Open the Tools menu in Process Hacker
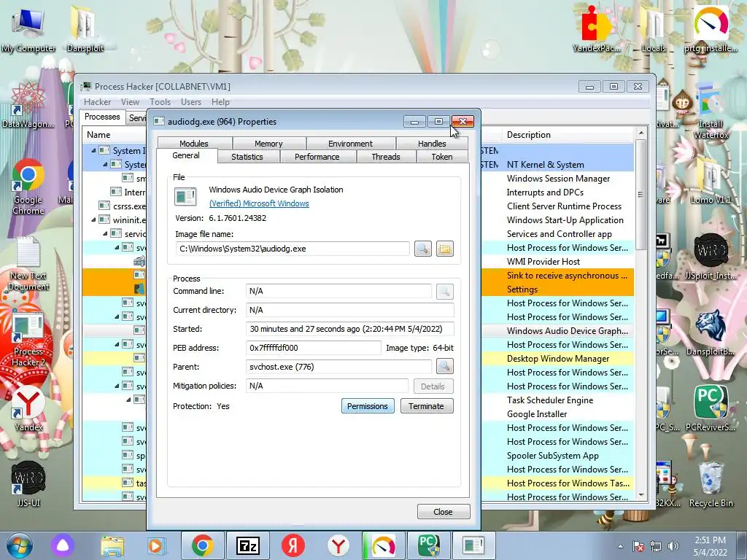This screenshot has height=560, width=747. (160, 102)
